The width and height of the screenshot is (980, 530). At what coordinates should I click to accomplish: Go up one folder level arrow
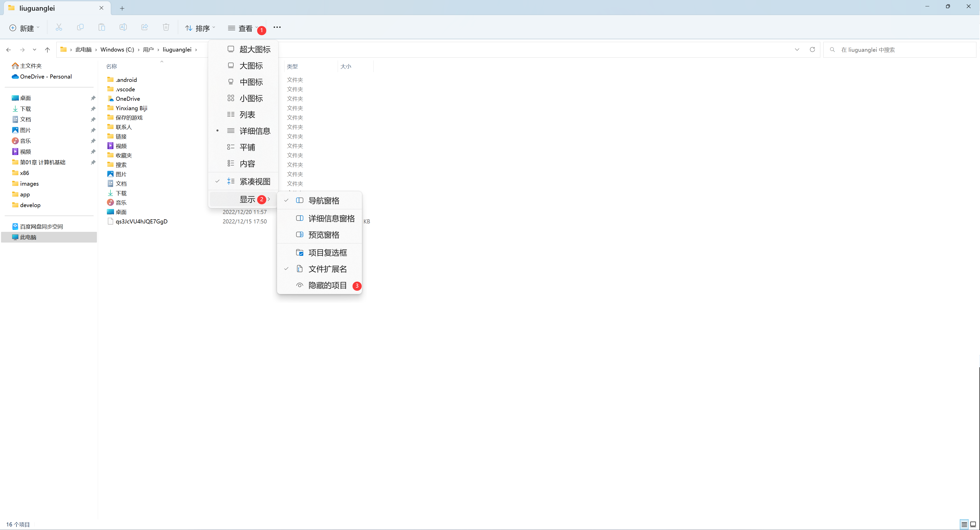[47, 50]
